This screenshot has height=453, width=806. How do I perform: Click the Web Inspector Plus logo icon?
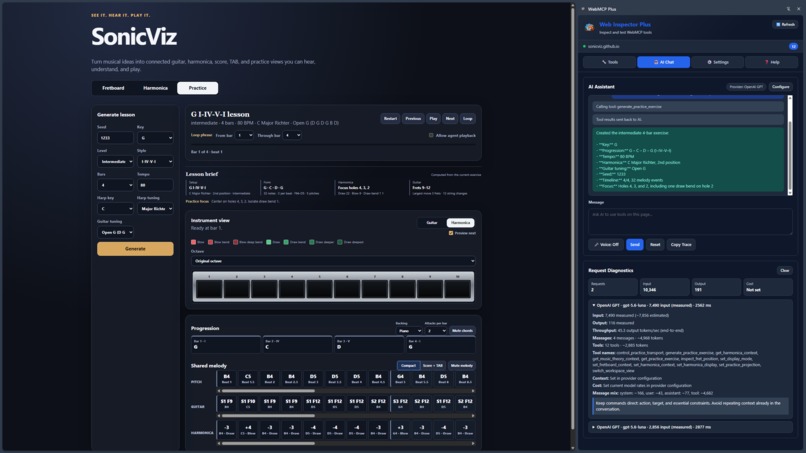(x=590, y=27)
